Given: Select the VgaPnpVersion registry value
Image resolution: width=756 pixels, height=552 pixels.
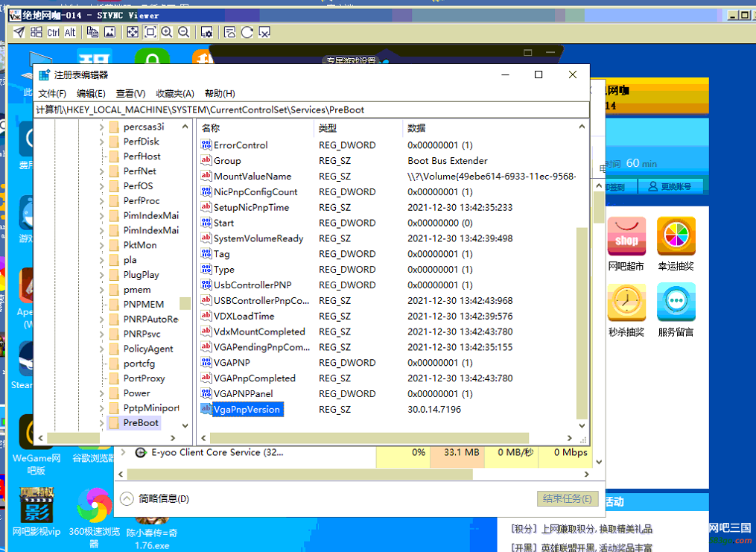Looking at the screenshot, I should coord(247,409).
